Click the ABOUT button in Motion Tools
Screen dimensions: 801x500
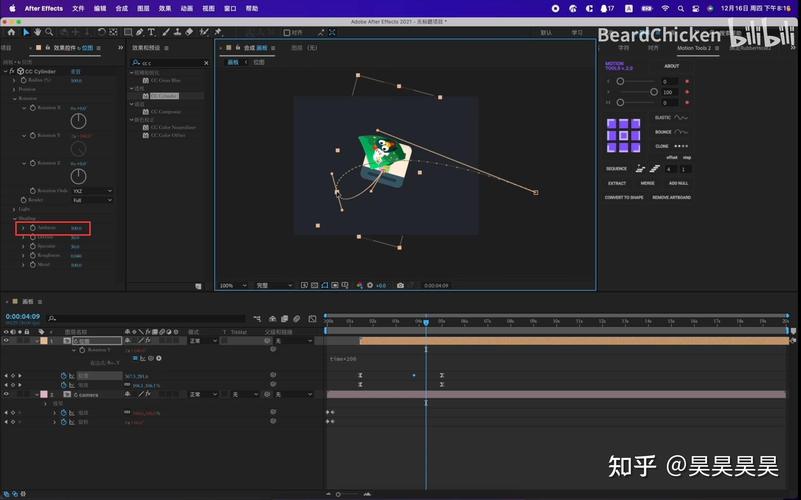click(671, 66)
